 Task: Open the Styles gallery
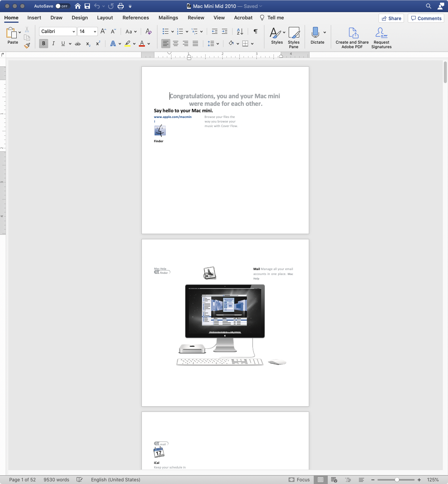[277, 36]
